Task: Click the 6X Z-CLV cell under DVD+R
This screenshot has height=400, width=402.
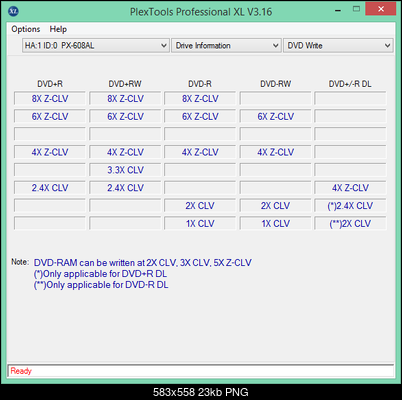Action: point(50,116)
